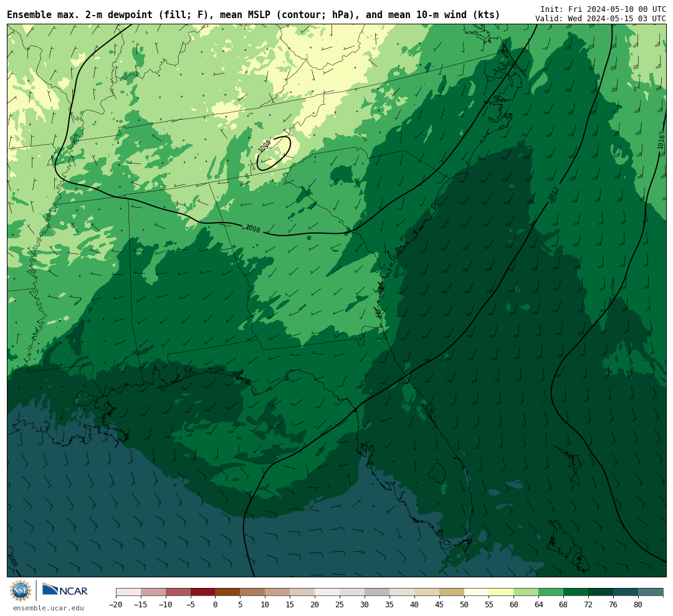Open the ensemble.ucar.edu text link
Image resolution: width=673 pixels, height=616 pixels.
click(49, 608)
